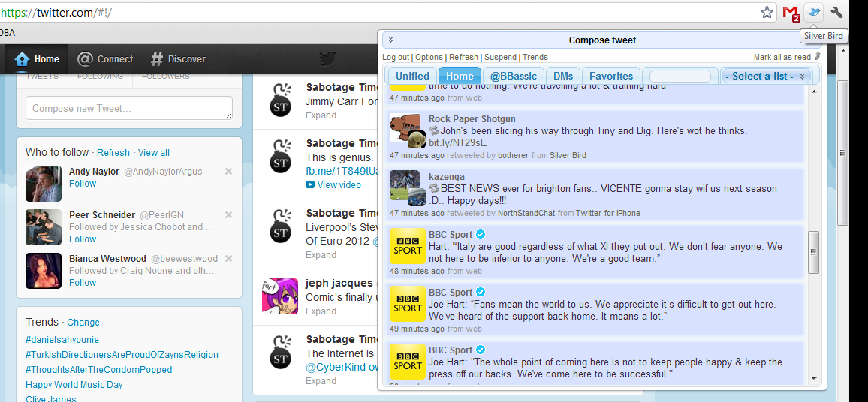Click the Mark all as read icon
868x402 pixels.
[x=818, y=56]
